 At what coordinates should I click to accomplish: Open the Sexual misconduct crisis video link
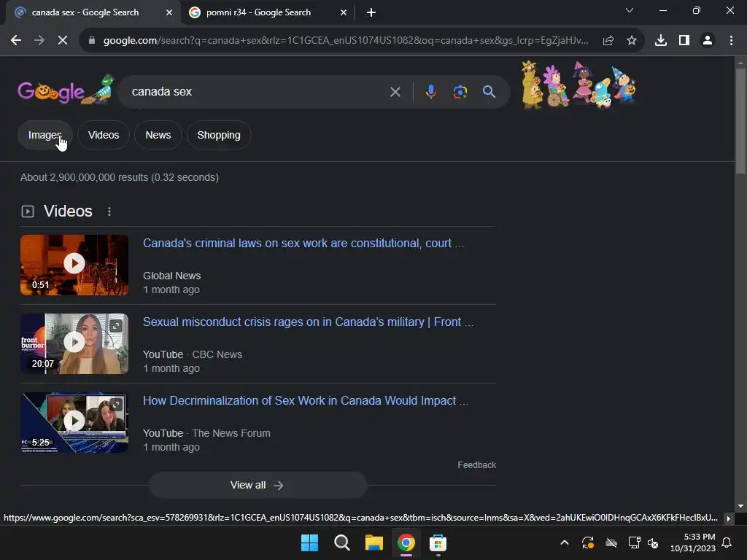(309, 322)
